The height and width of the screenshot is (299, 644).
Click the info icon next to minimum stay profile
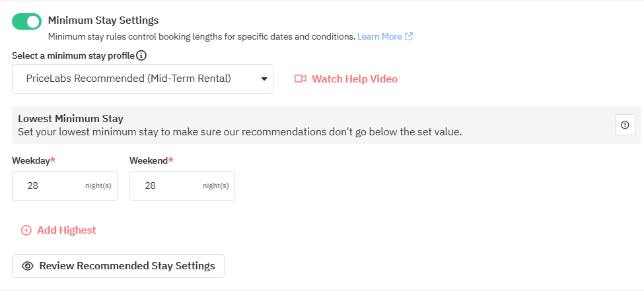[x=141, y=55]
